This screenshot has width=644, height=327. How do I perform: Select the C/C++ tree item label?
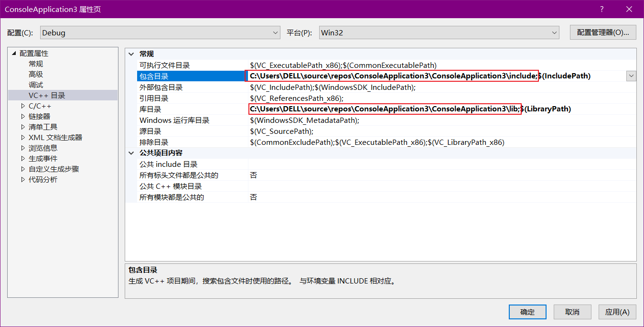point(40,106)
